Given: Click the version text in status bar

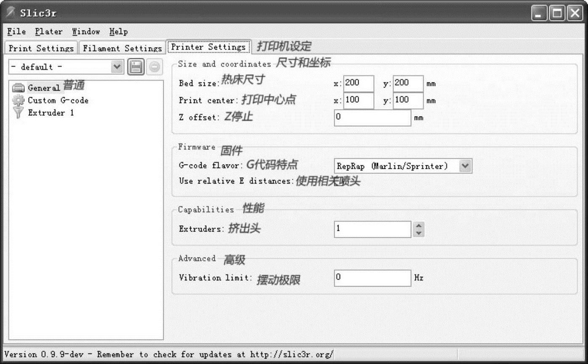Looking at the screenshot, I should pyautogui.click(x=169, y=354).
